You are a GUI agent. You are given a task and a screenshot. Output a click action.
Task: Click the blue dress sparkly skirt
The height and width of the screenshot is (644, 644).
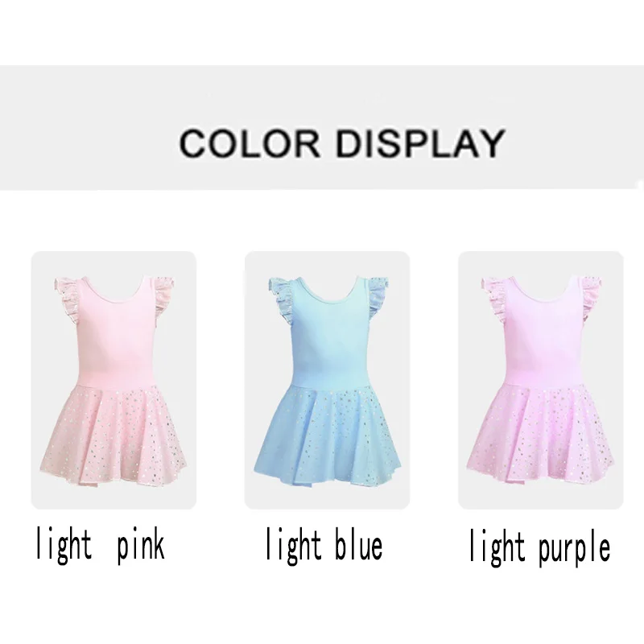pos(327,433)
